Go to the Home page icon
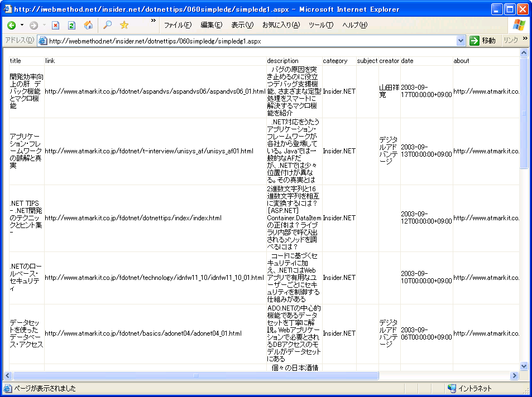The height and width of the screenshot is (397, 532). tap(88, 25)
